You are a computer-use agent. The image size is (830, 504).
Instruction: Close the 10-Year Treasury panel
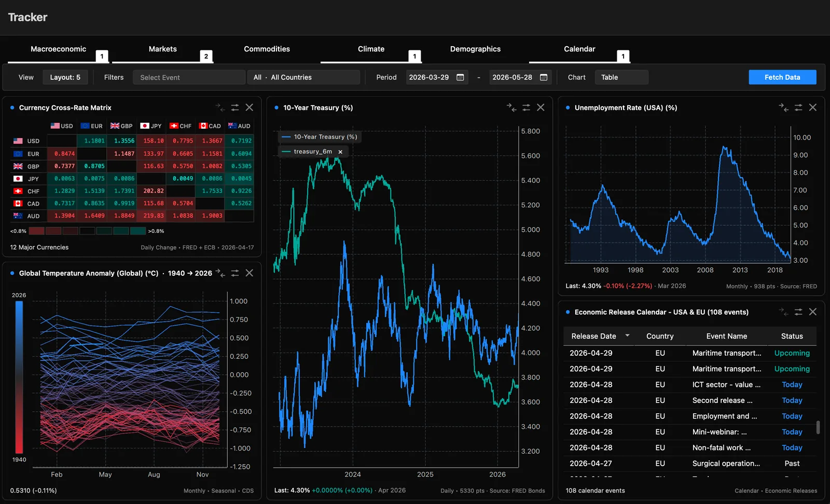coord(541,107)
